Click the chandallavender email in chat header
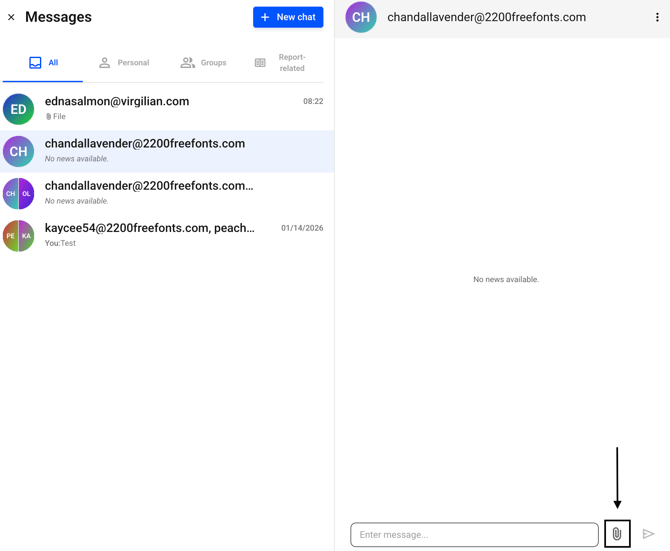The image size is (670, 551). [486, 17]
